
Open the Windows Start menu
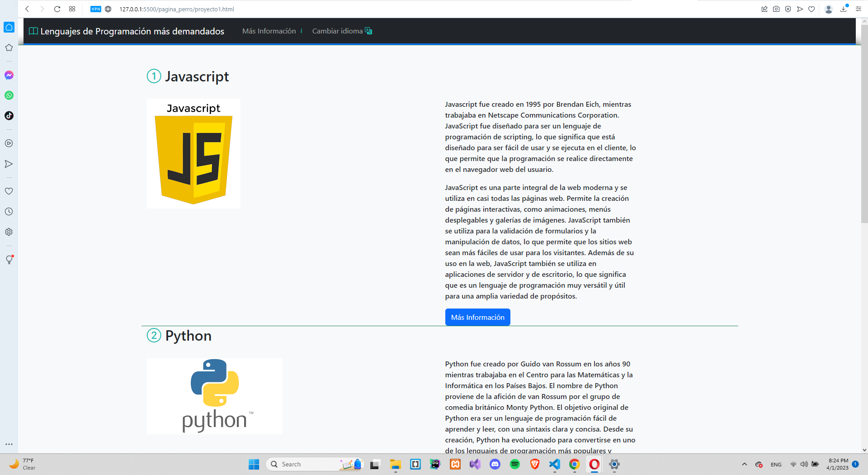tap(254, 464)
